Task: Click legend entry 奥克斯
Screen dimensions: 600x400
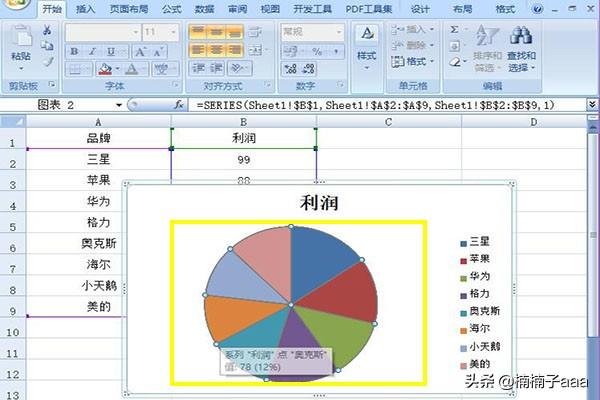Action: tap(480, 311)
